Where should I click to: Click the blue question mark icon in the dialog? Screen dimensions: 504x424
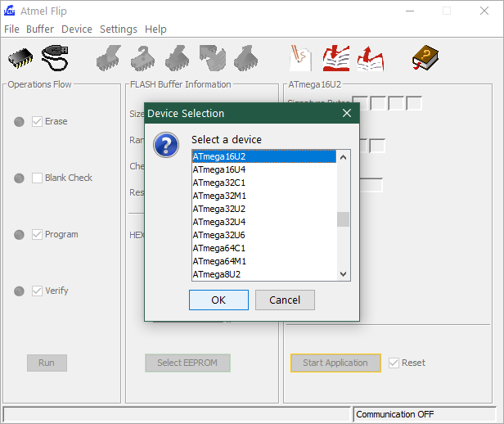(166, 145)
